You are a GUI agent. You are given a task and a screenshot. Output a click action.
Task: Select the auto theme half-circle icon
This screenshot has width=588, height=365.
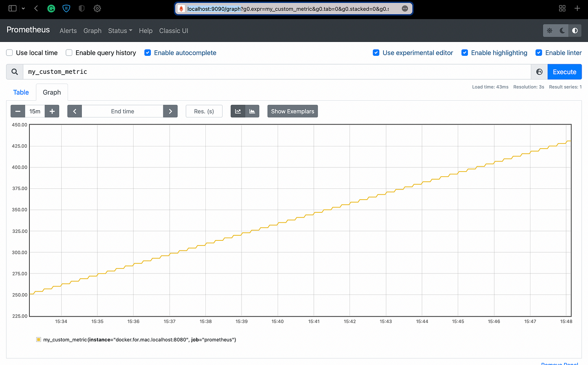click(x=575, y=31)
